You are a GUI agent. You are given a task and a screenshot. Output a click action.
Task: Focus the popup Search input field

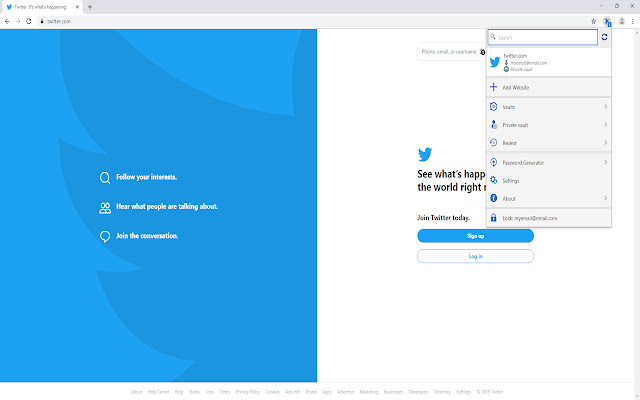542,37
